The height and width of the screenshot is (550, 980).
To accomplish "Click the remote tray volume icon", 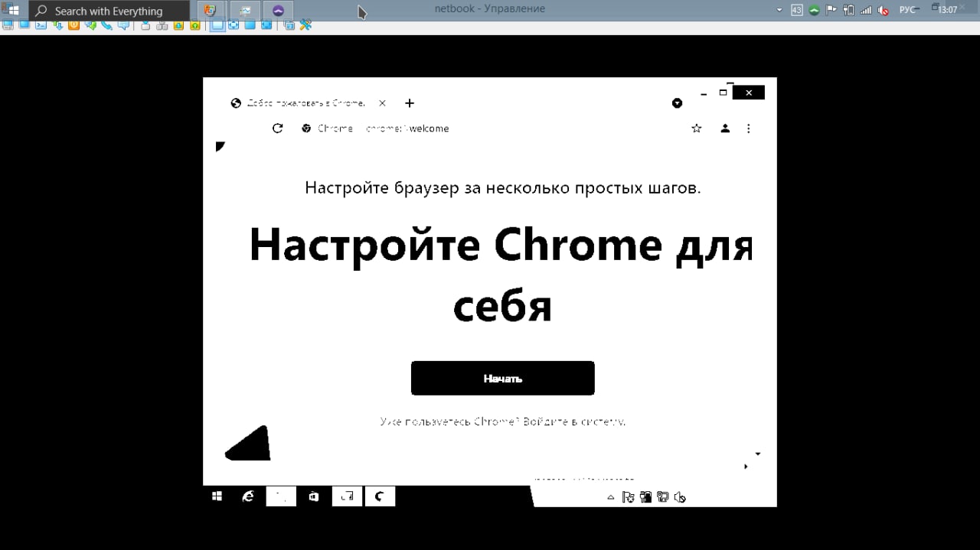I will point(680,497).
